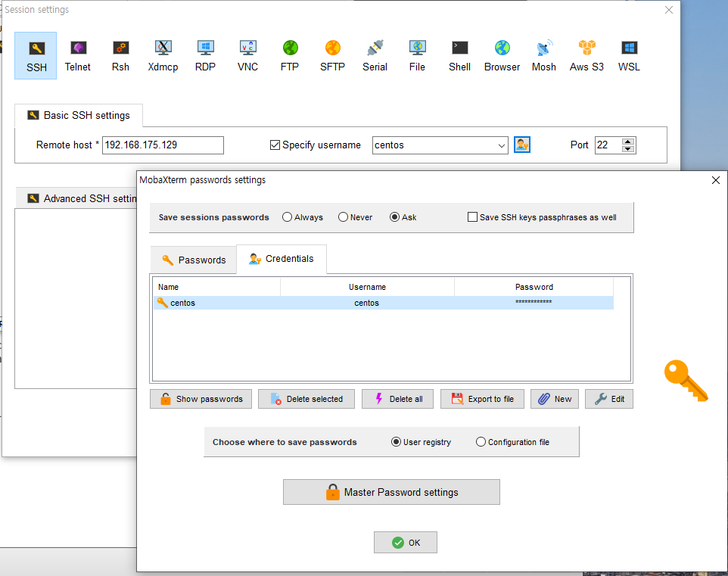728x576 pixels.
Task: Click the Delete all button
Action: click(x=397, y=399)
